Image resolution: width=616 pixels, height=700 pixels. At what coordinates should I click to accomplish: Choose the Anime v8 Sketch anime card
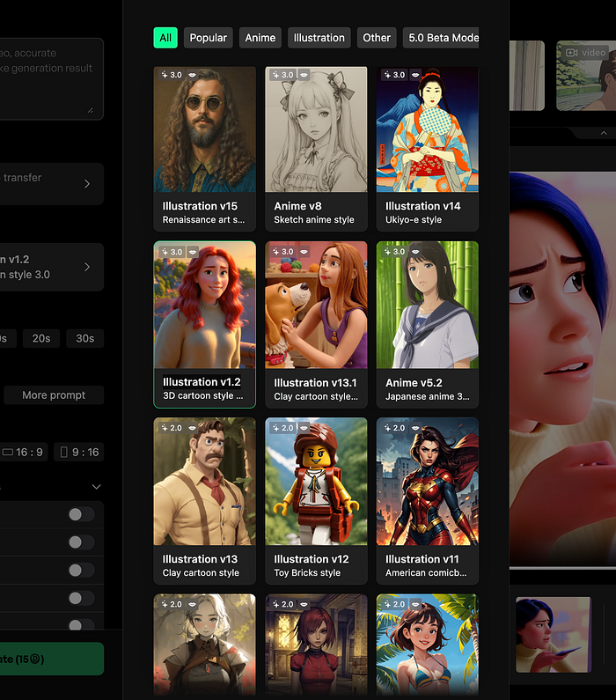[316, 149]
